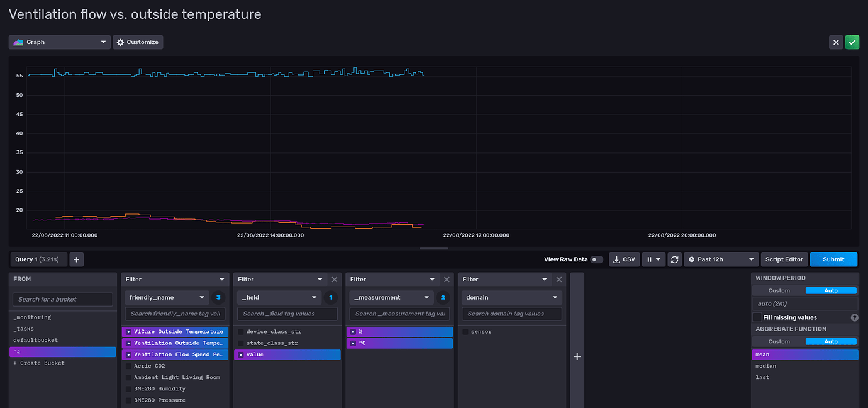Click the blue ventilation flow line

tap(226, 74)
